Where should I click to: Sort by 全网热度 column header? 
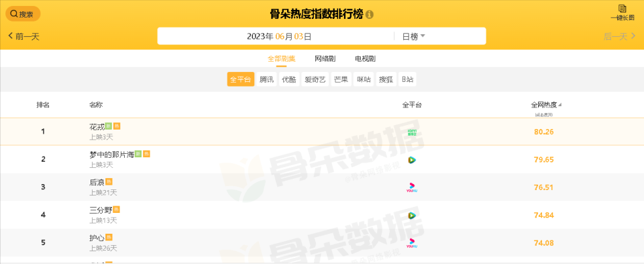tap(546, 105)
